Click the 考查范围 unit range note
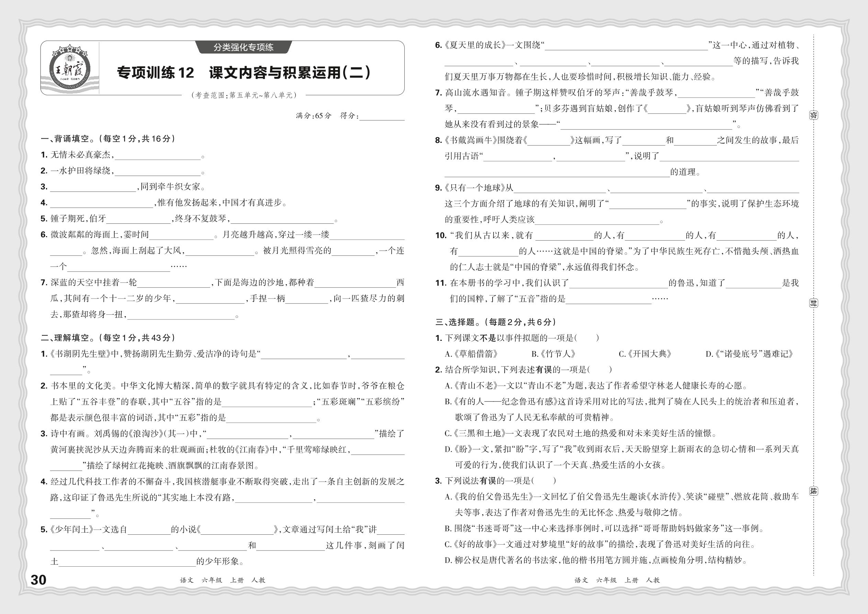This screenshot has width=868, height=614. tap(244, 95)
